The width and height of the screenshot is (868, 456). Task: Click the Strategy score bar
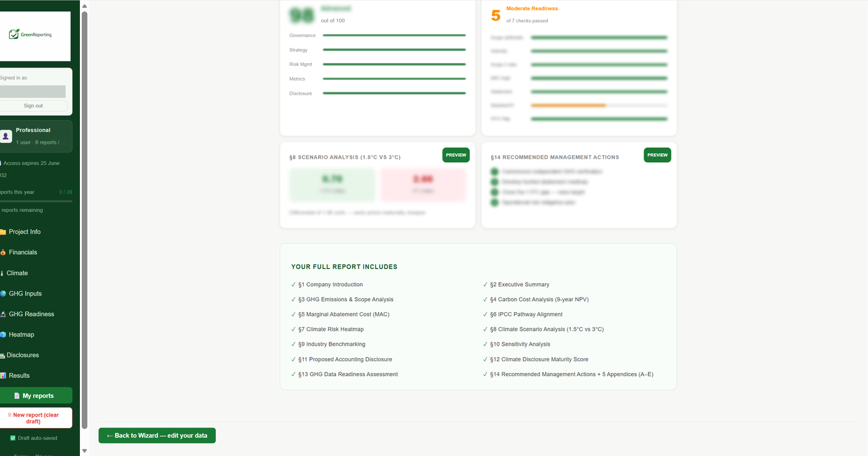pyautogui.click(x=394, y=50)
